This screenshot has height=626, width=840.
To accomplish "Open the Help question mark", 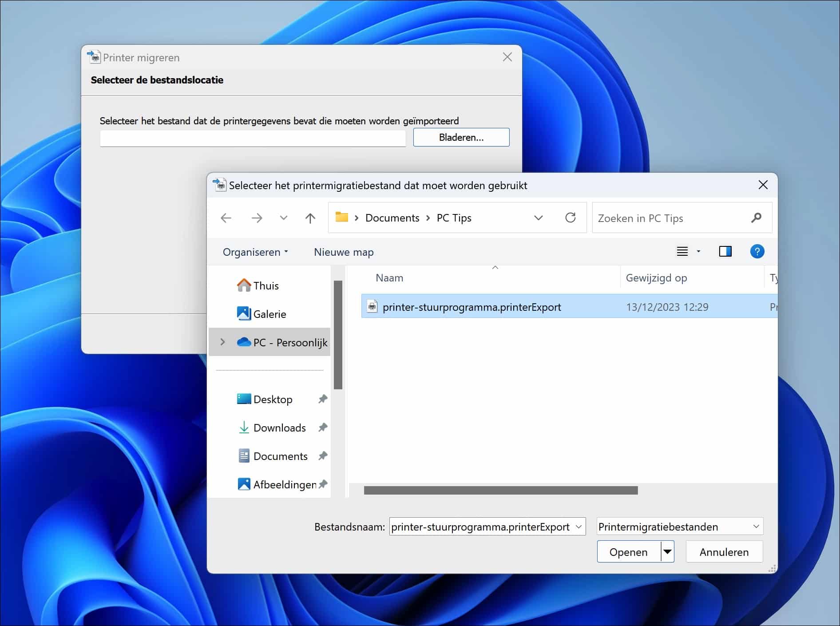I will (x=757, y=251).
